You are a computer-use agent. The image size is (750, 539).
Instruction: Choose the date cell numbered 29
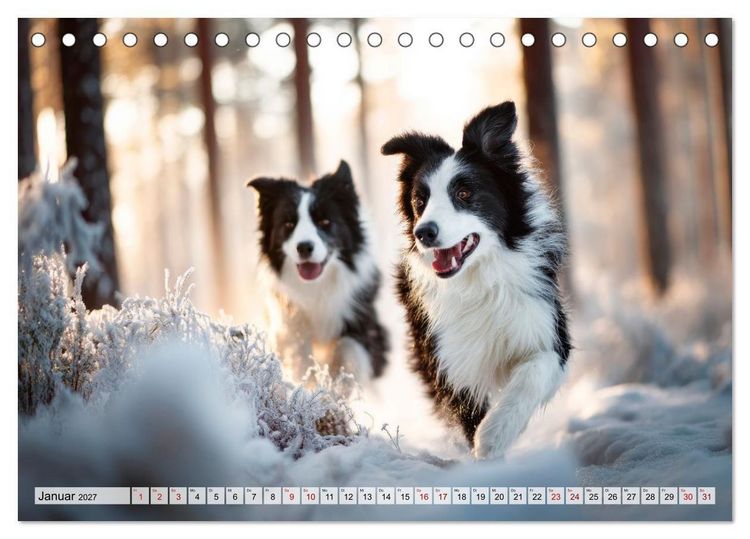[669, 495]
